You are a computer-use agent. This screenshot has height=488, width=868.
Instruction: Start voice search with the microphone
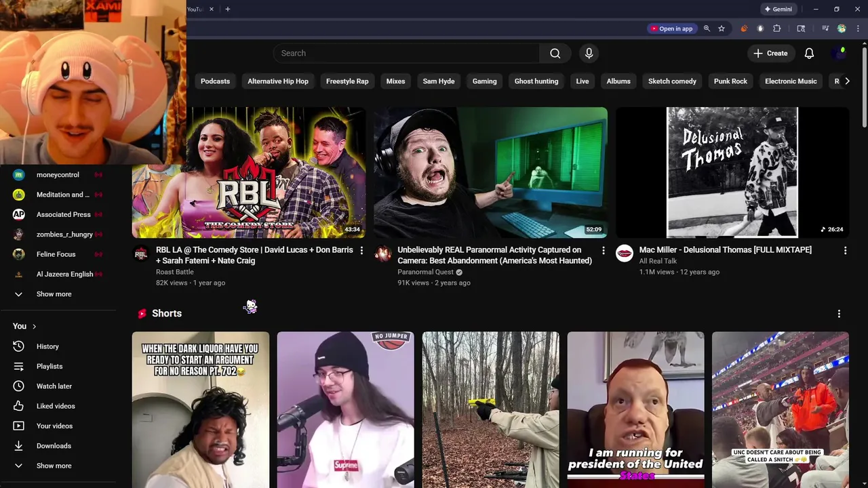pos(589,54)
